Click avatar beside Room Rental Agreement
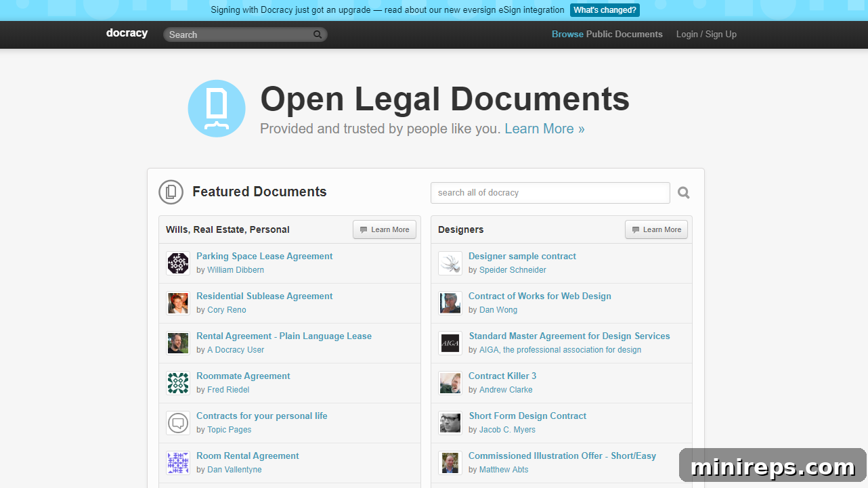This screenshot has height=488, width=868. [178, 463]
